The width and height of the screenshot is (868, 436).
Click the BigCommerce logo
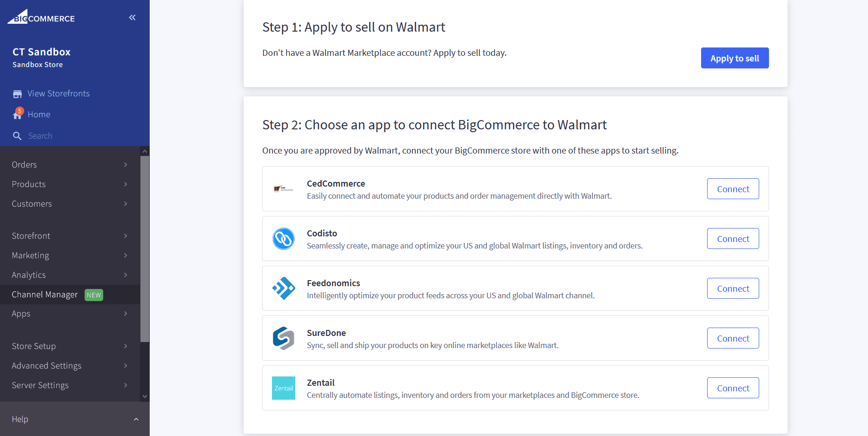(40, 17)
